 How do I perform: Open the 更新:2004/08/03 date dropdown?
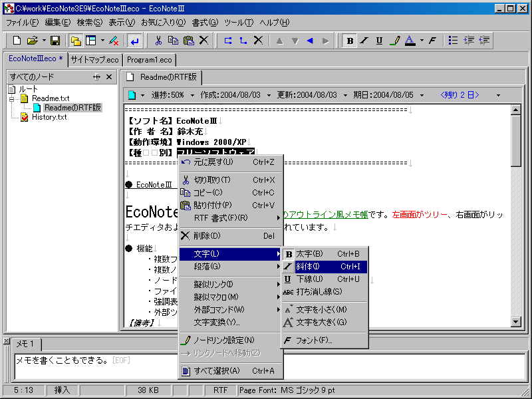345,95
